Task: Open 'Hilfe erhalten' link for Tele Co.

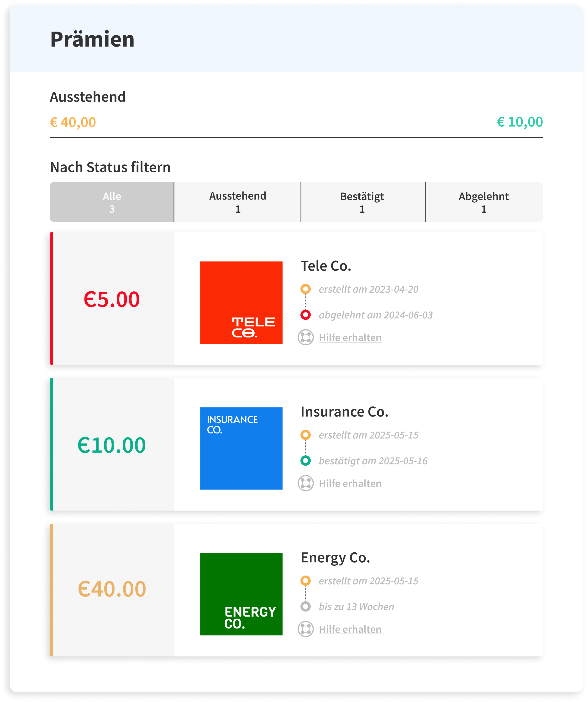Action: click(350, 338)
